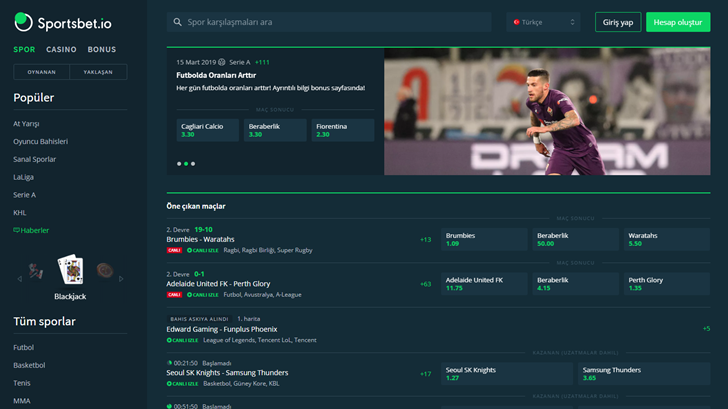Open Edward Gaming - Funplus Phoenix match title

[x=222, y=330]
